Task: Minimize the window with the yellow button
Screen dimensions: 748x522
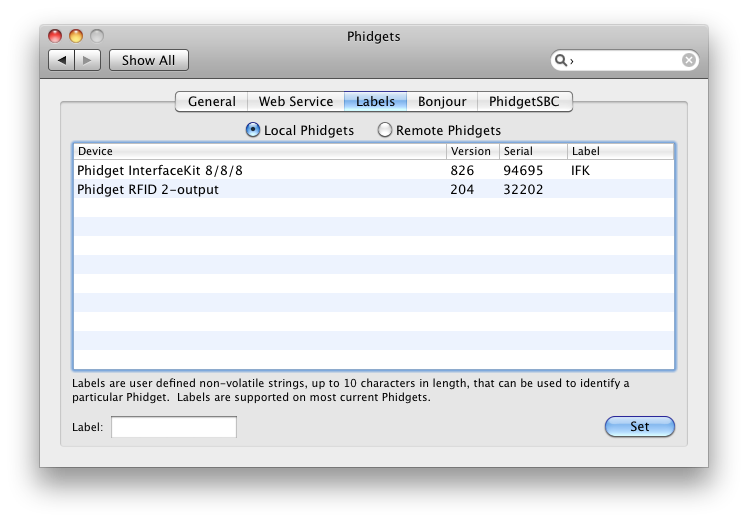Action: pos(76,36)
